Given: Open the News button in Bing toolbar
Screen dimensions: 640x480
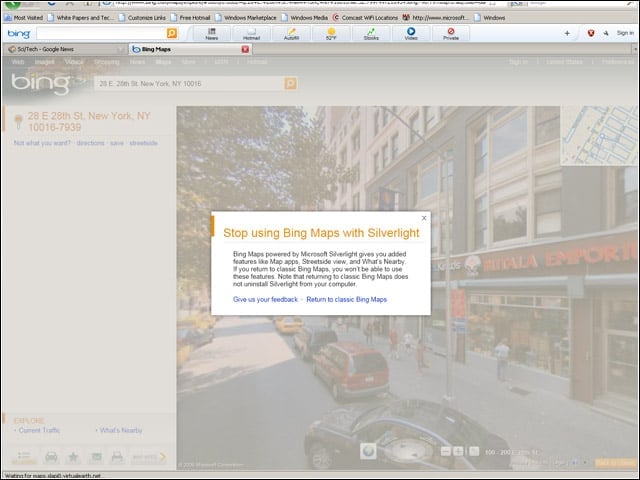Looking at the screenshot, I should [211, 33].
